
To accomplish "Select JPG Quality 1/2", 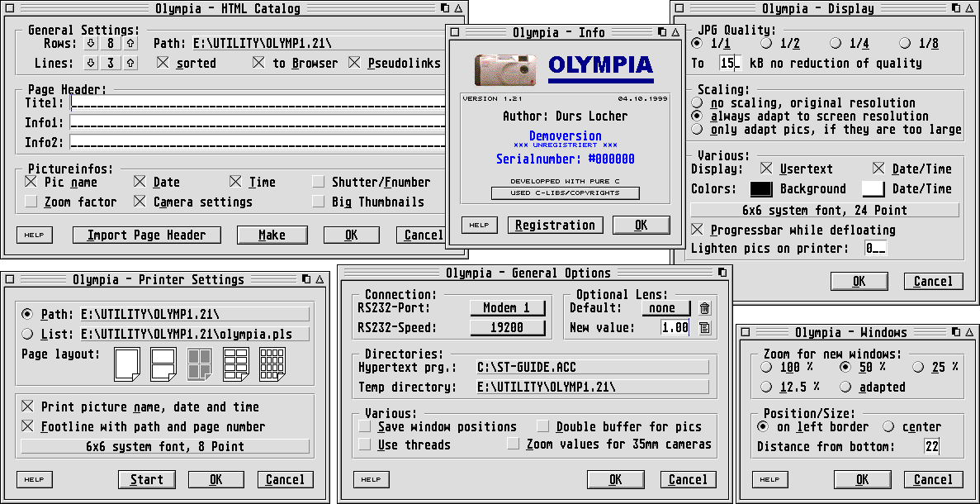I will pyautogui.click(x=765, y=43).
